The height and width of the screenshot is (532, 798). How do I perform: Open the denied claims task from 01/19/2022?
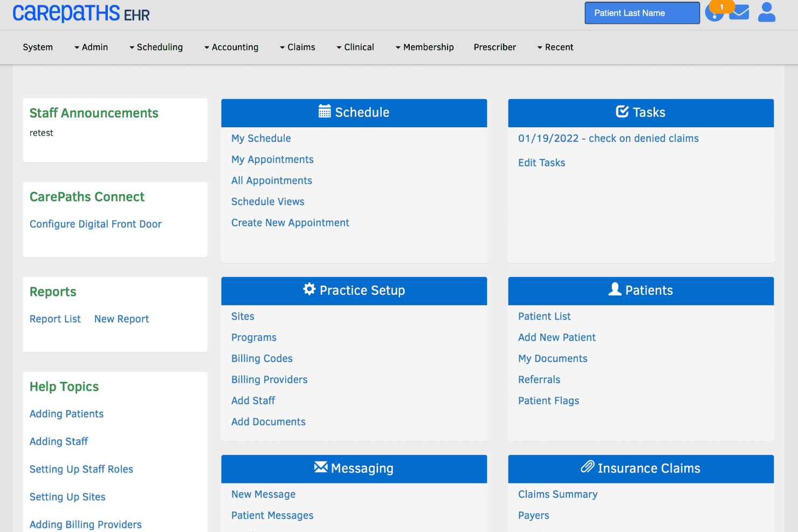608,139
